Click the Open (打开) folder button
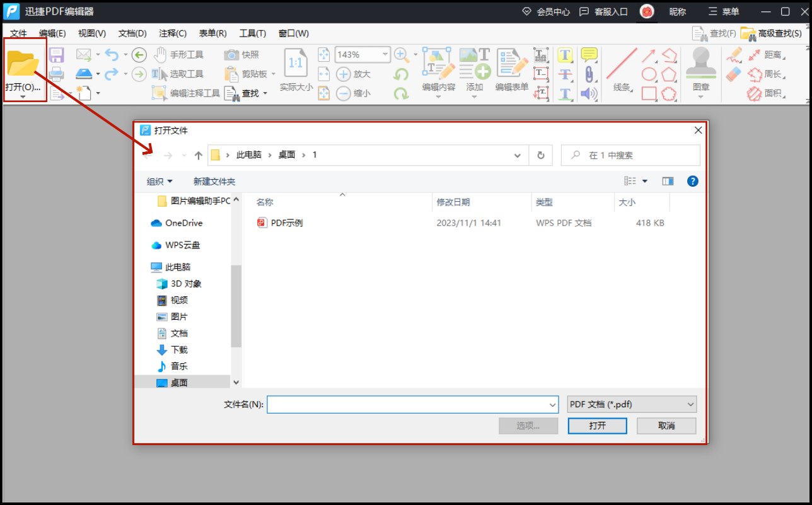 pos(23,69)
